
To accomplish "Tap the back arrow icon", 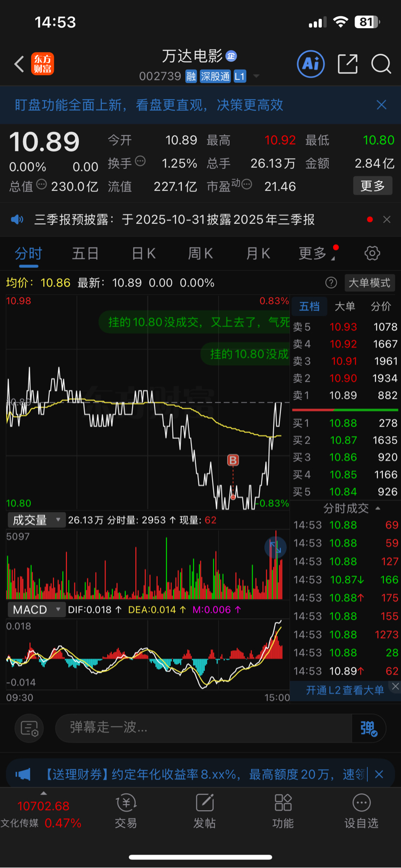I will pyautogui.click(x=19, y=64).
